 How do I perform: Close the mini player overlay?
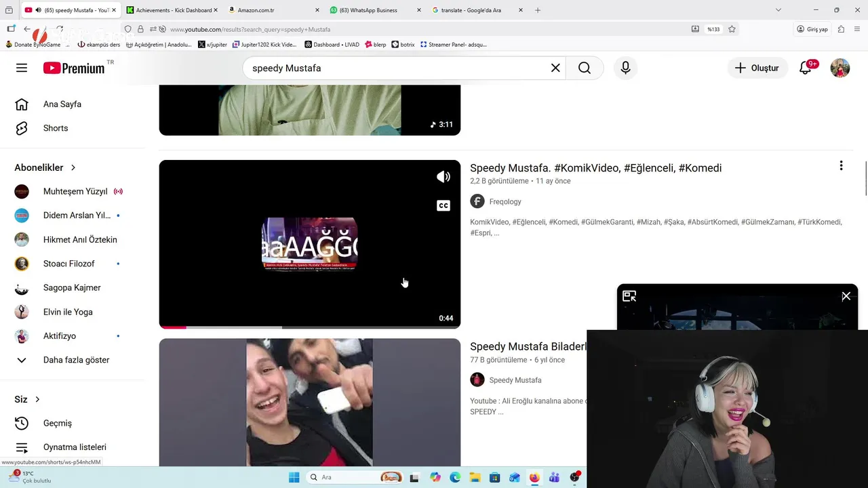click(x=846, y=296)
